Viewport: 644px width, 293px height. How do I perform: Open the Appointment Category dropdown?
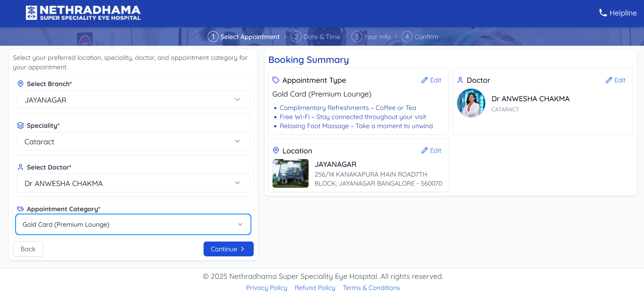(x=133, y=224)
